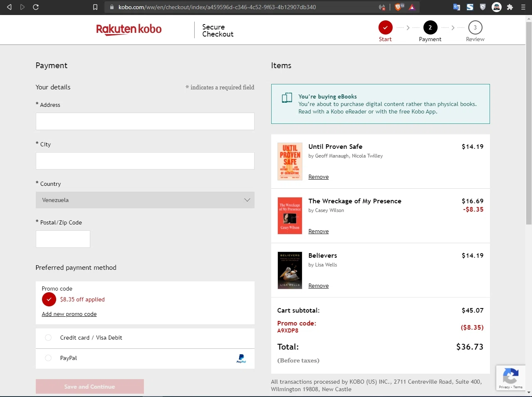The height and width of the screenshot is (397, 532).
Task: Click the cart subtotal $45.07 value
Action: 473,311
